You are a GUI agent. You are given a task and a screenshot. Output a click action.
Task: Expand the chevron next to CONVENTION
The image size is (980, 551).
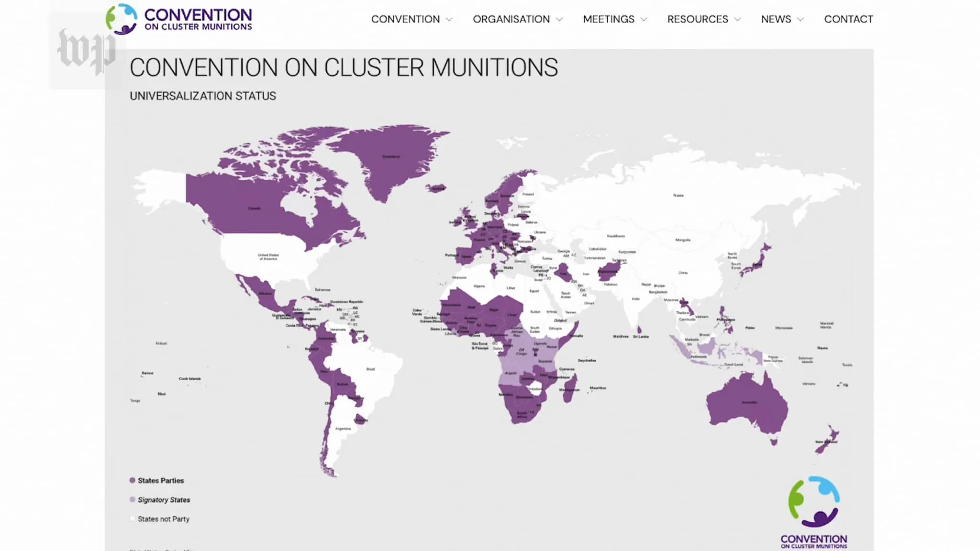tap(449, 20)
